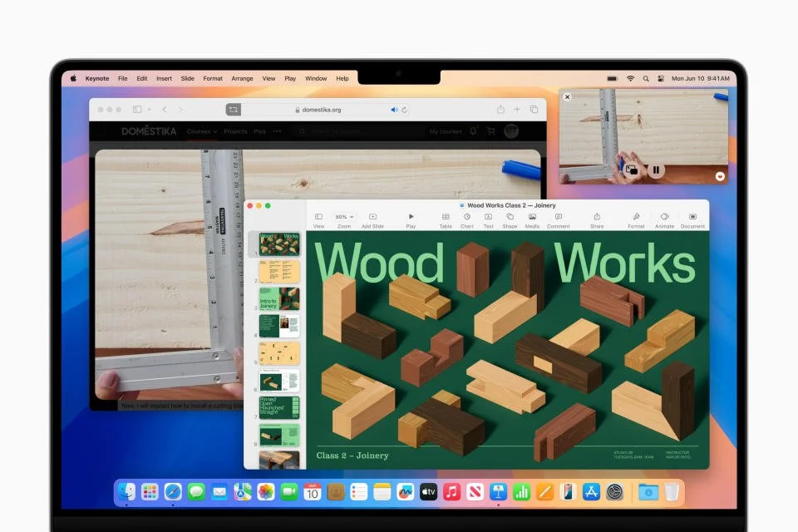
Task: Add a Chart to the slide
Action: click(x=466, y=218)
